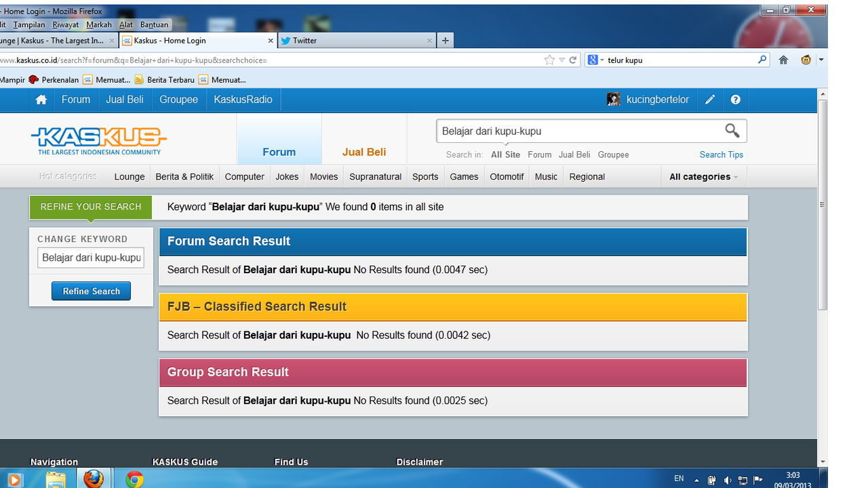
Task: Close the Twitter tab
Action: point(429,41)
